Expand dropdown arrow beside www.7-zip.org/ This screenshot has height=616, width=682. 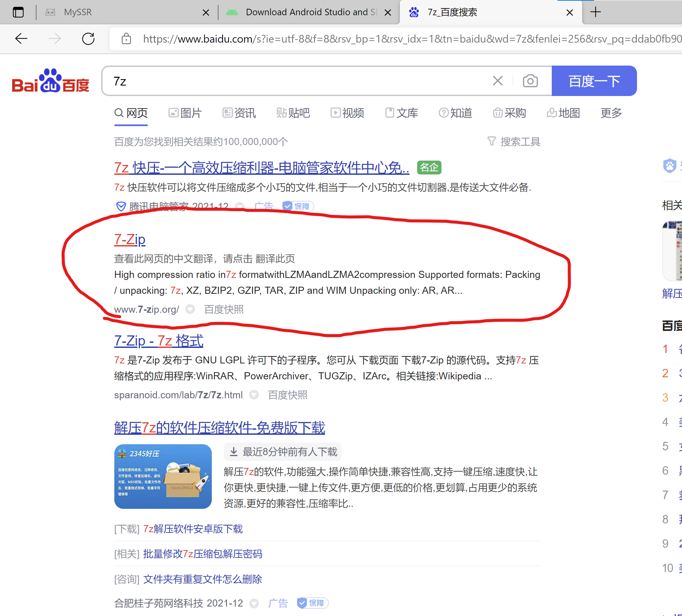pos(190,309)
